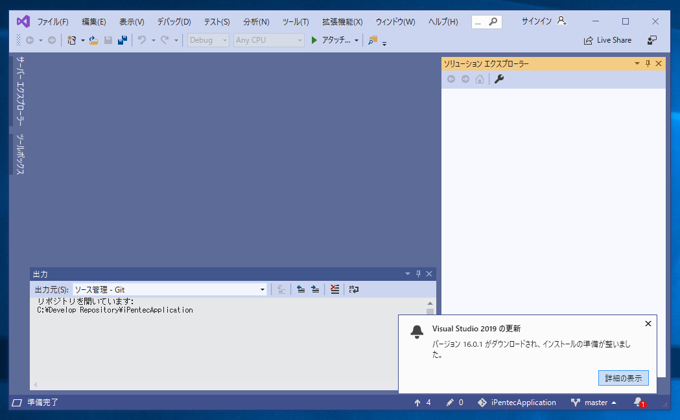Open the 編集(E) menu
Image resolution: width=680 pixels, height=420 pixels.
point(94,22)
